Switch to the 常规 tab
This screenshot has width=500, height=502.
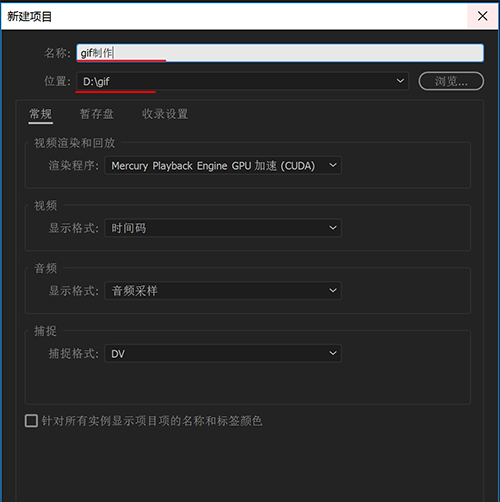point(40,114)
